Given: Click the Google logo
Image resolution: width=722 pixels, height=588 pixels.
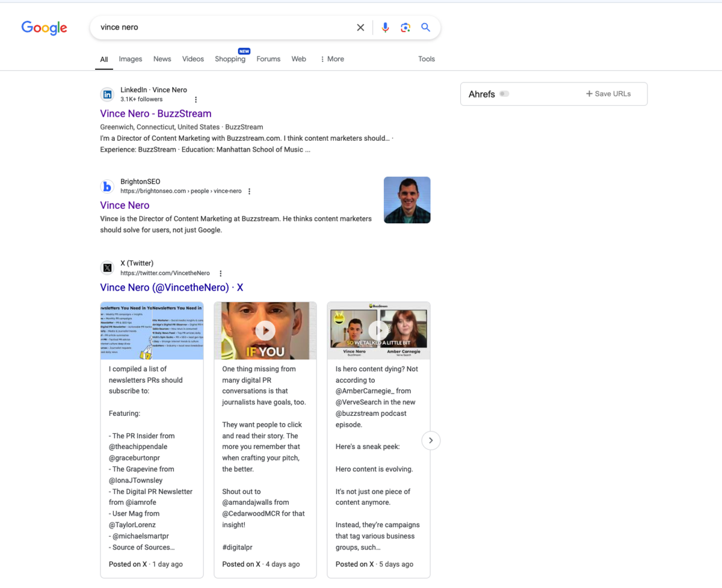Looking at the screenshot, I should pos(44,28).
